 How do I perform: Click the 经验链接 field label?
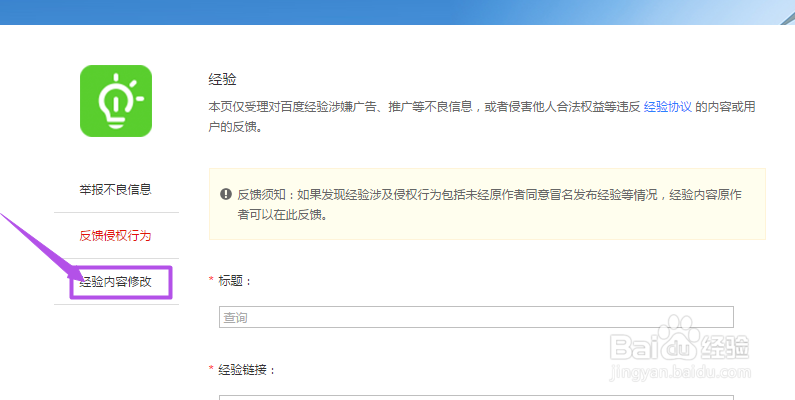click(248, 369)
